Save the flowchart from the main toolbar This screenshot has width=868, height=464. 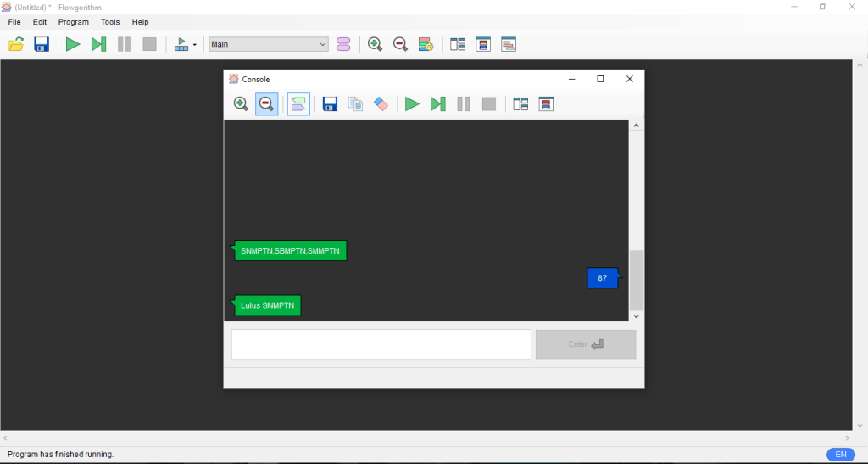(x=42, y=44)
